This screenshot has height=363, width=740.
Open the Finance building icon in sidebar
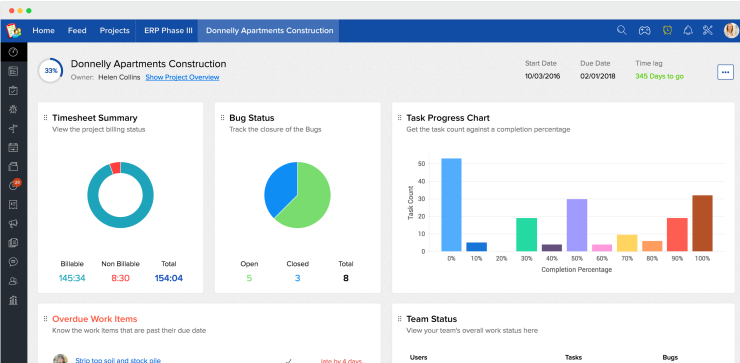tap(13, 300)
